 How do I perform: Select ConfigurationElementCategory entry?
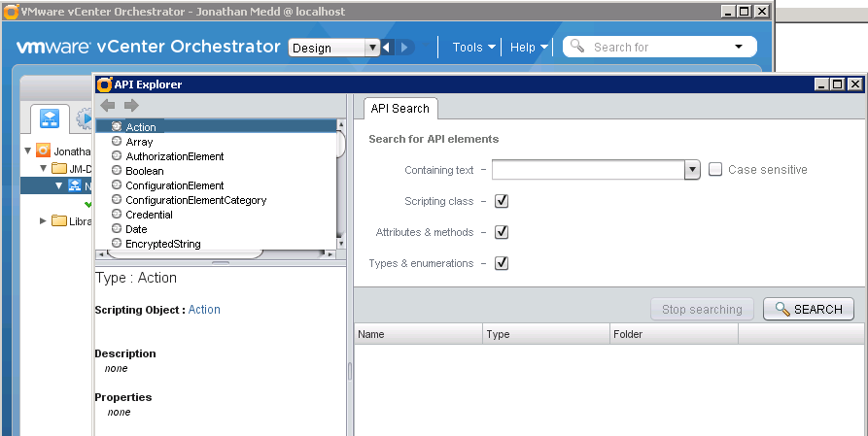pos(216,200)
